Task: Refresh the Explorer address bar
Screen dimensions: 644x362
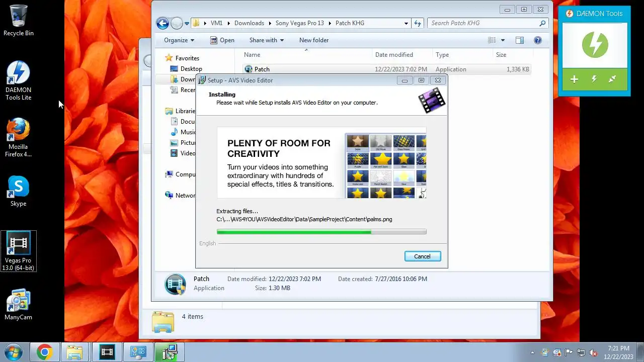Action: click(417, 23)
